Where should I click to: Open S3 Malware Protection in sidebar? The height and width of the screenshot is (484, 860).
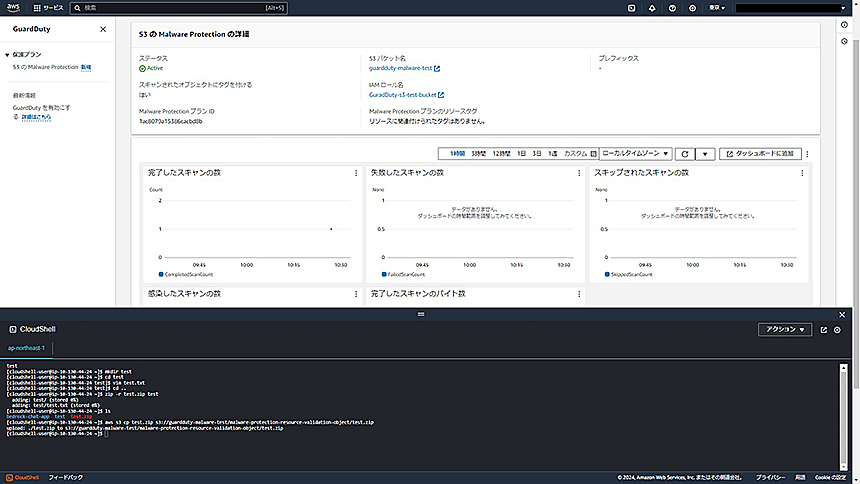tap(46, 67)
